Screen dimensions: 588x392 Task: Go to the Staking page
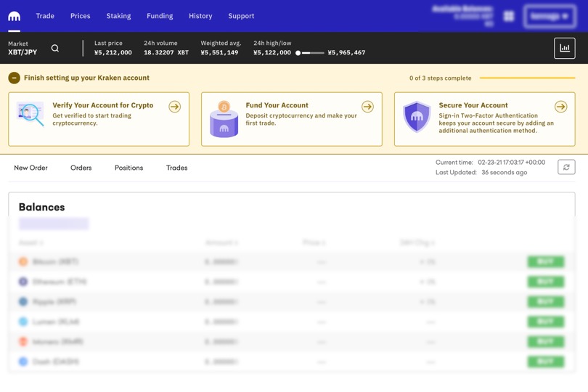pos(118,16)
